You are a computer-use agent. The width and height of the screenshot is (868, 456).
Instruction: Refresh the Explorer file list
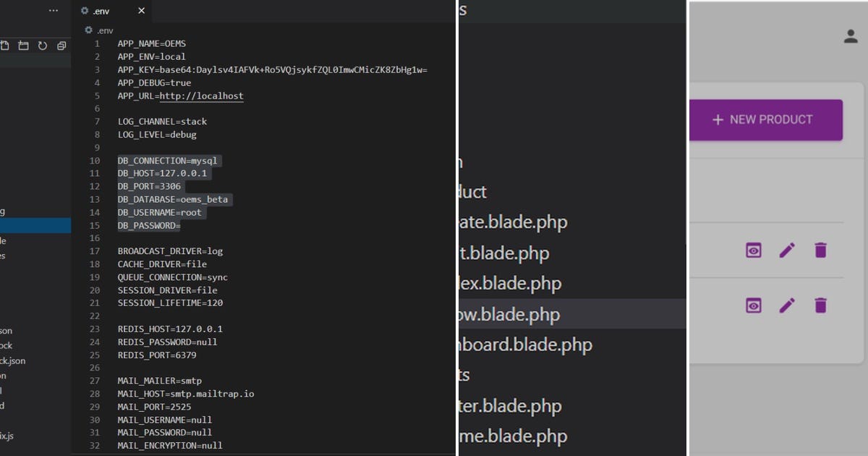coord(41,45)
